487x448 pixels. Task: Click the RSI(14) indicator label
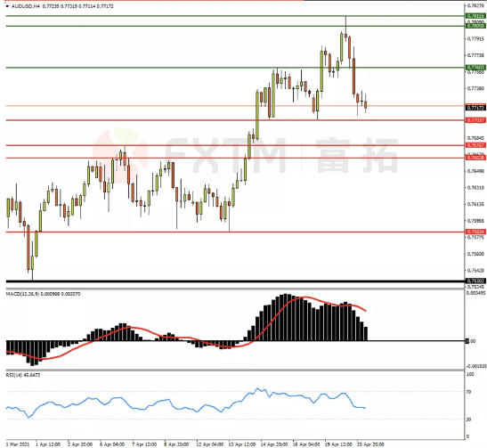tap(14, 375)
